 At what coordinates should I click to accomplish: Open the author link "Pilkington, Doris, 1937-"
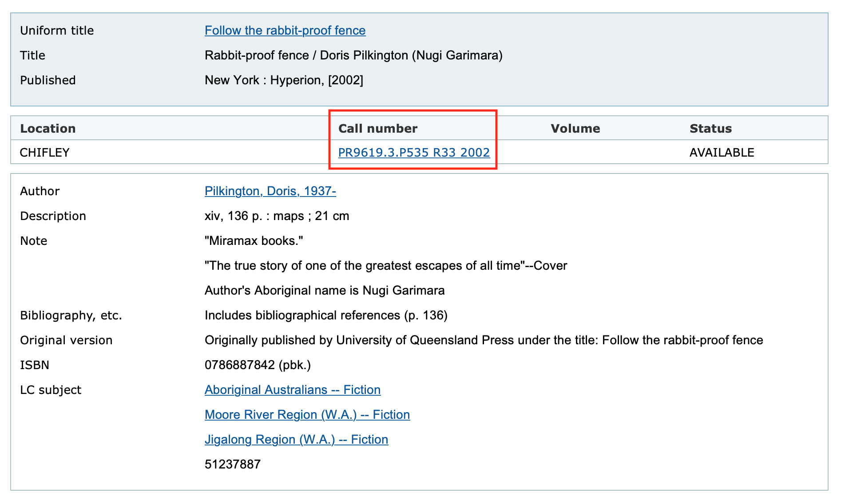tap(270, 191)
